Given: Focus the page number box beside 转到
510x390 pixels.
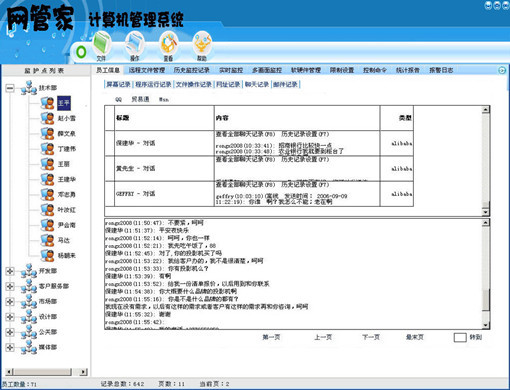Looking at the screenshot, I should click(460, 337).
